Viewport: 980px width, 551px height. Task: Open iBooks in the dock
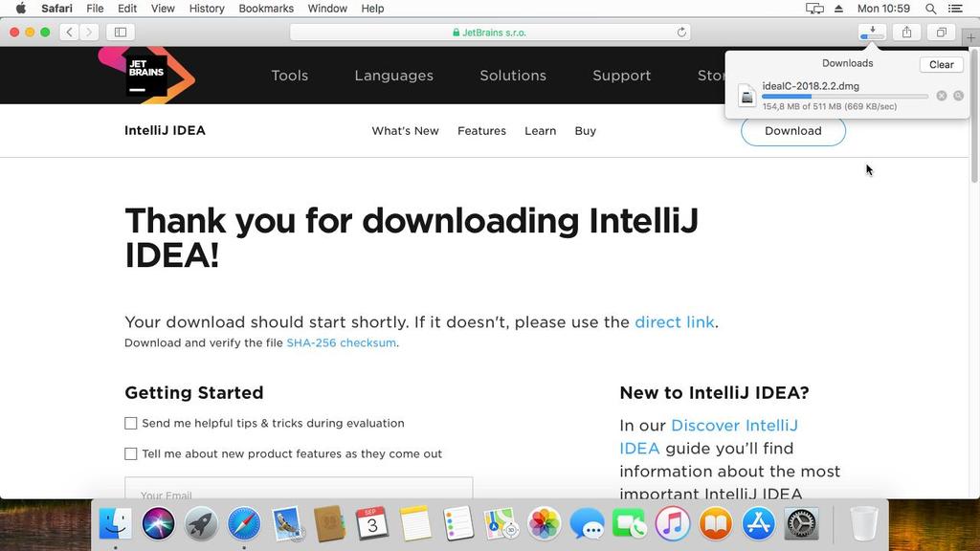pyautogui.click(x=716, y=523)
